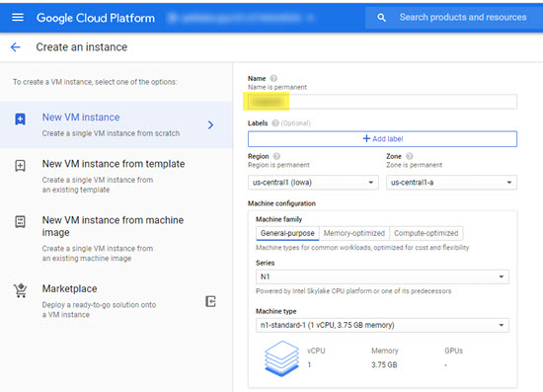Click the Marketplace cart icon
Image resolution: width=543 pixels, height=392 pixels.
tap(21, 291)
